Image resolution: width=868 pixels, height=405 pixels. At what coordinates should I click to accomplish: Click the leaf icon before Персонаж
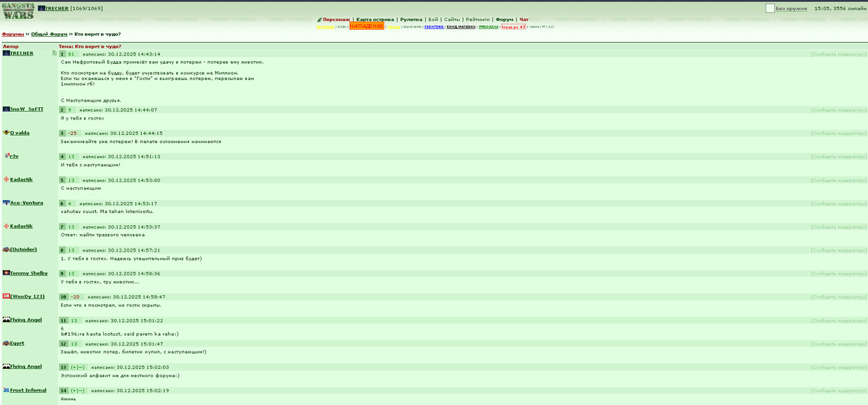(319, 20)
